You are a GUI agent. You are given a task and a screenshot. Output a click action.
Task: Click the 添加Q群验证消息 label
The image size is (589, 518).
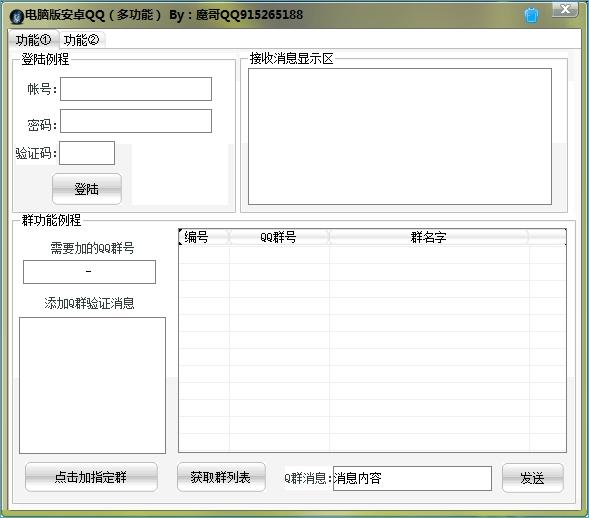pos(89,303)
